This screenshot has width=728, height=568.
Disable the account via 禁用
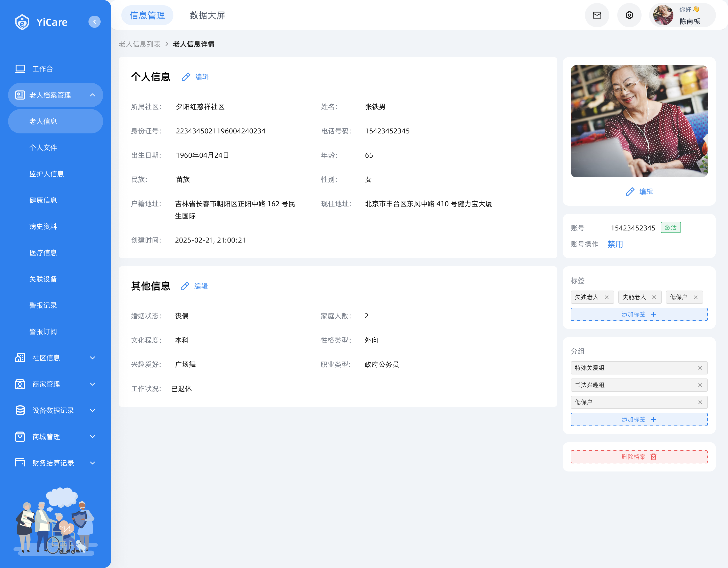tap(615, 244)
